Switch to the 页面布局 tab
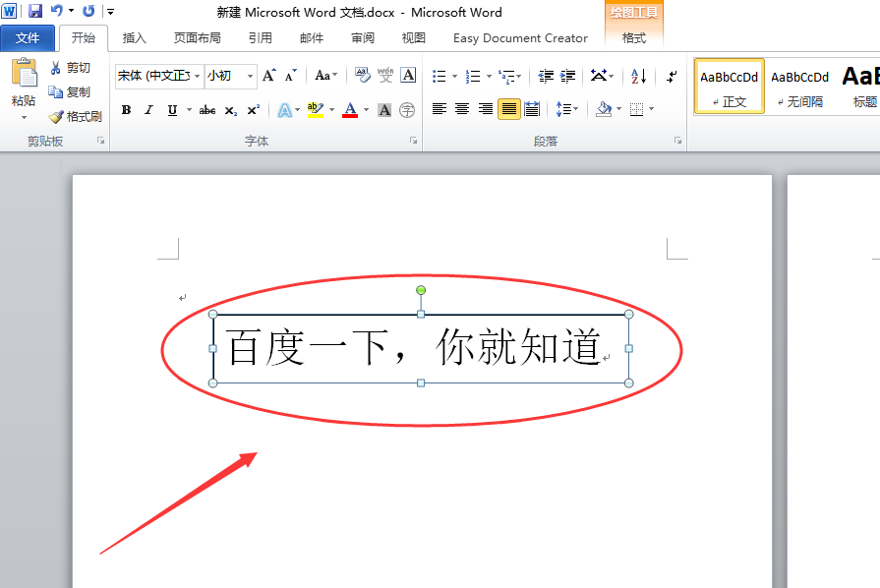The image size is (880, 588). [x=197, y=38]
